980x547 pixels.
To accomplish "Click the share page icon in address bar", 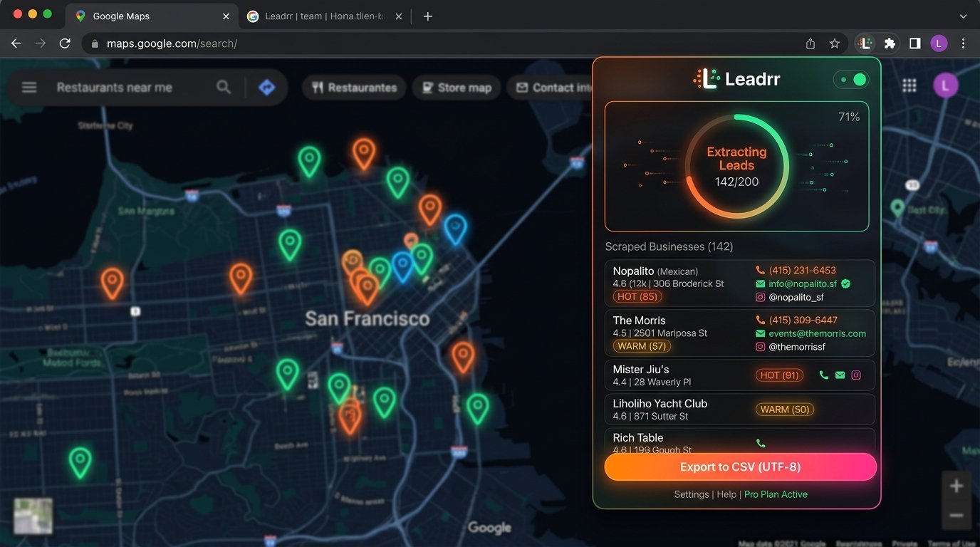I will [x=810, y=43].
